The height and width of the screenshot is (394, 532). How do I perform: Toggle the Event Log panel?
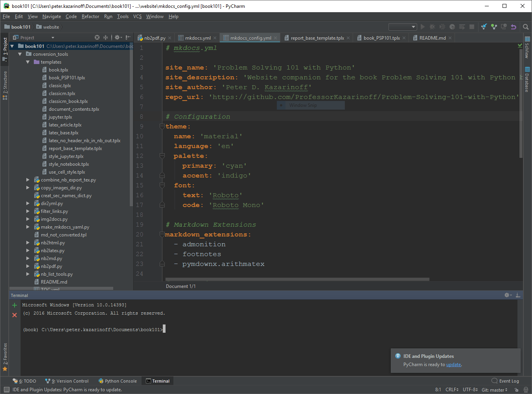click(x=506, y=381)
